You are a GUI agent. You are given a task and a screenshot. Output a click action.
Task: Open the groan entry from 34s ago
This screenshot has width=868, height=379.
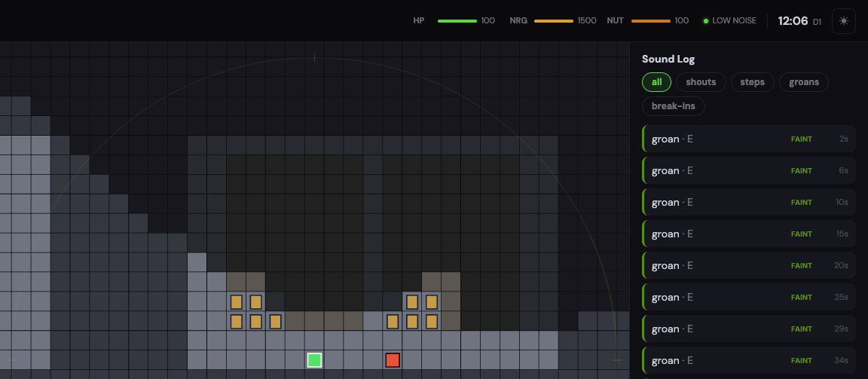pyautogui.click(x=749, y=361)
